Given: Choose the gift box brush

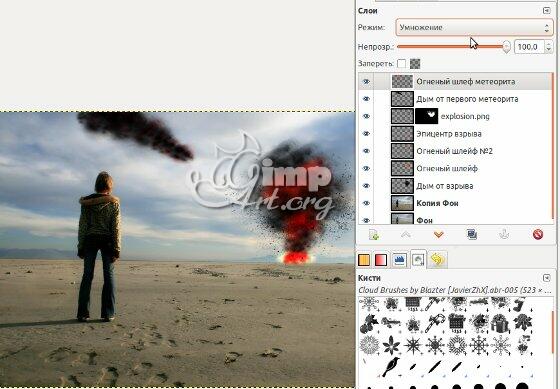Looking at the screenshot, I should click(x=499, y=323).
